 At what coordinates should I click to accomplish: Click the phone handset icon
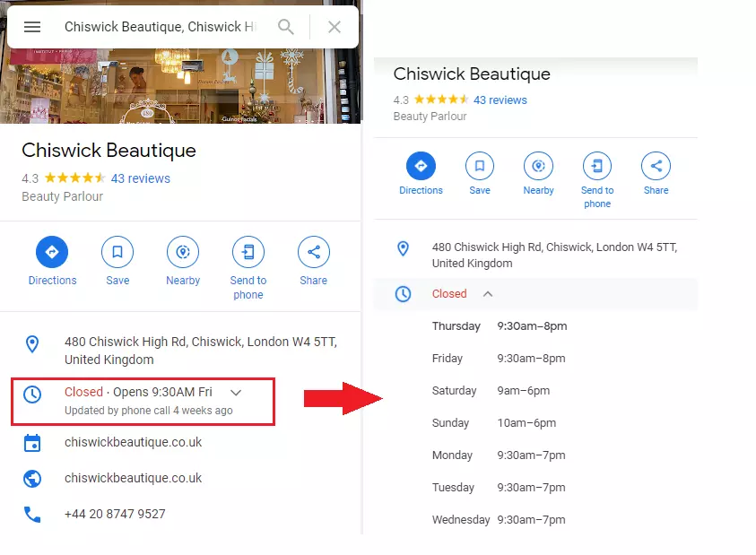pyautogui.click(x=32, y=515)
